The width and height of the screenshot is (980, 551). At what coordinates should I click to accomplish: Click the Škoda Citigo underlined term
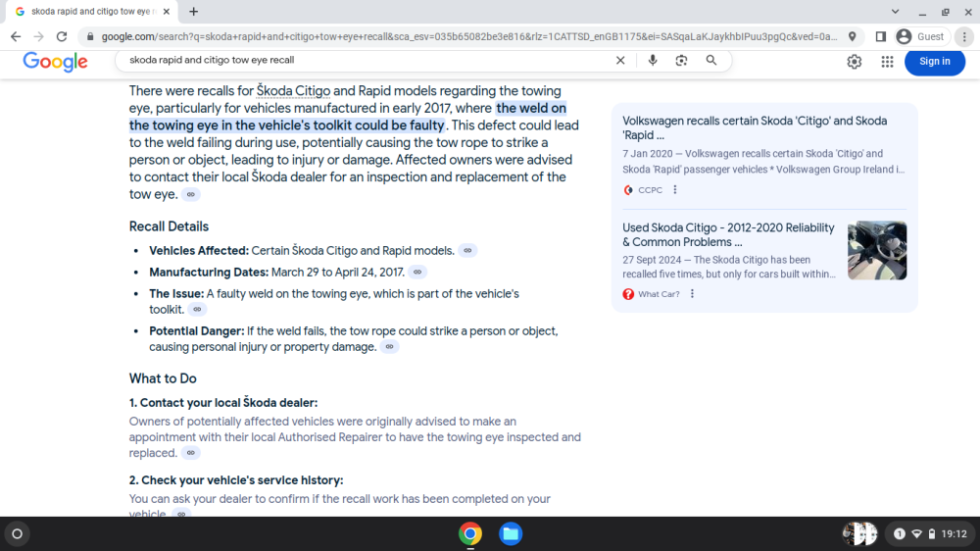293,90
